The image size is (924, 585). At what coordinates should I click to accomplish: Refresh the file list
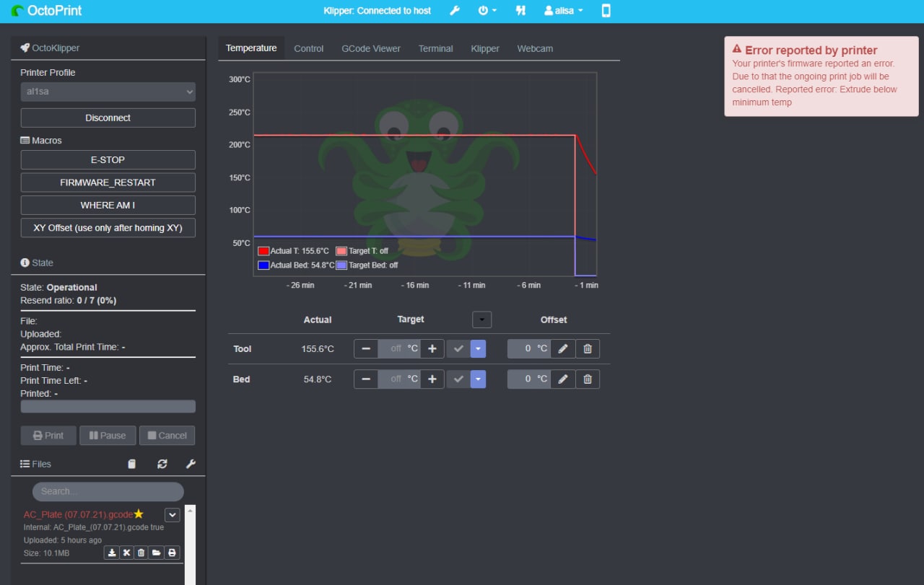click(x=162, y=464)
